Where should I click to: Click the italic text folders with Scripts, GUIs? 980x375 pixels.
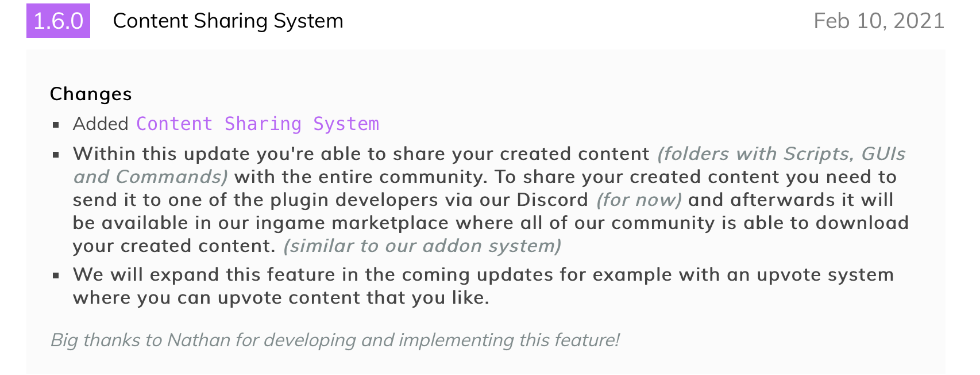pos(781,154)
